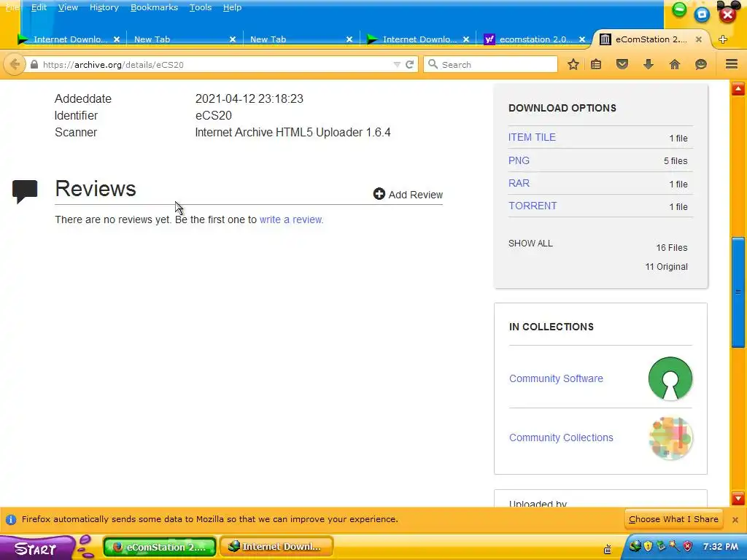
Task: Open the Bookmarks menu
Action: [154, 7]
